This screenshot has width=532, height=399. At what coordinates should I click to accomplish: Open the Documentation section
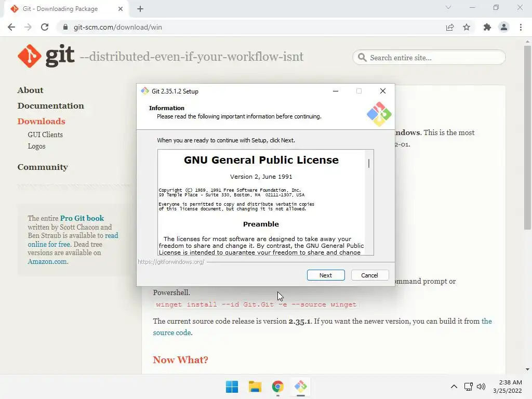[50, 106]
